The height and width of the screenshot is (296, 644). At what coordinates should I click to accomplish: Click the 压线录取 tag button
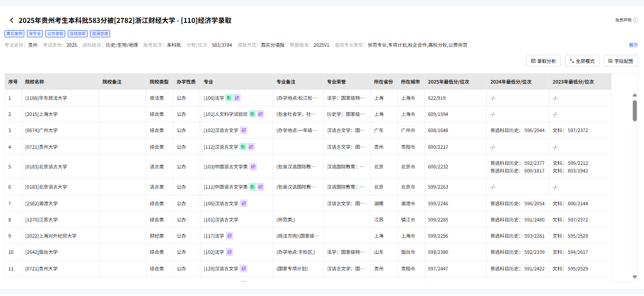[x=78, y=33]
